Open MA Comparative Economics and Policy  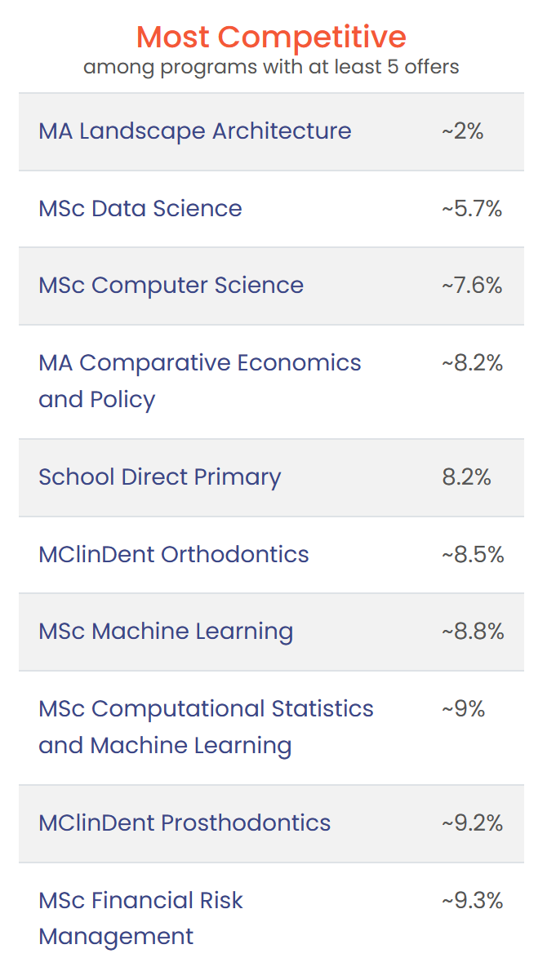point(200,381)
